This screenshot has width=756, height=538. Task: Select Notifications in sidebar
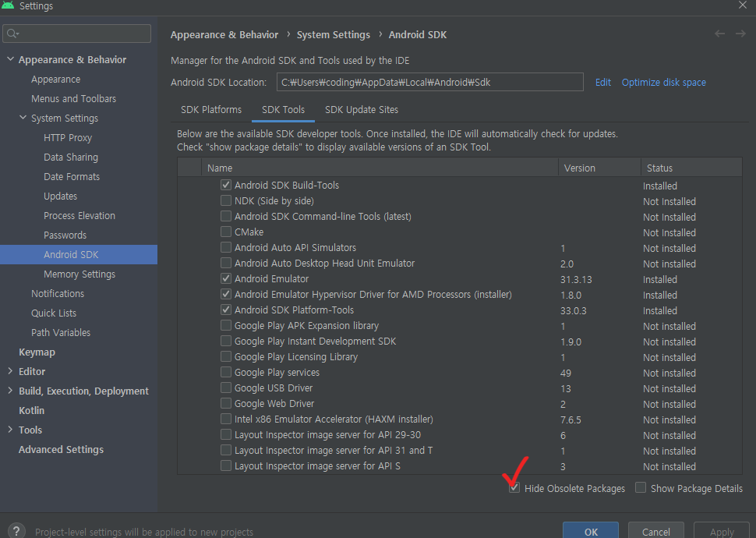(x=58, y=293)
